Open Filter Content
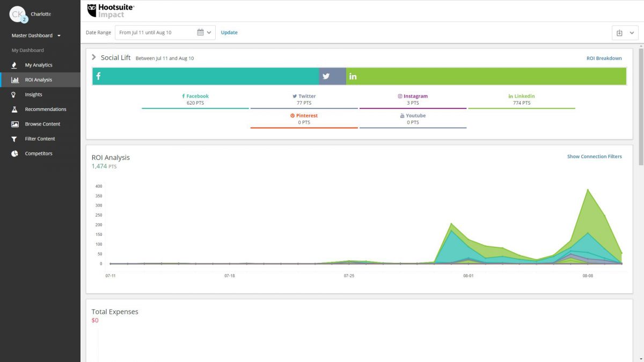644x362 pixels. [40, 139]
